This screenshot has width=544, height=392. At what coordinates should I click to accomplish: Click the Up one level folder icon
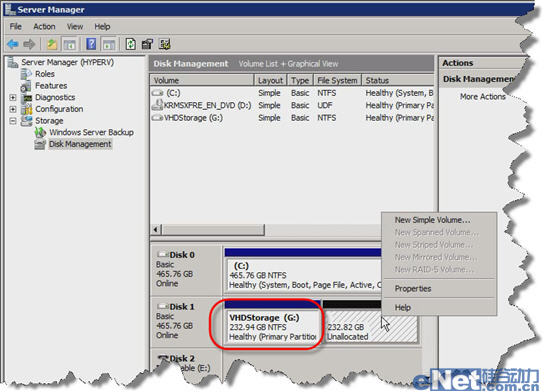coord(52,44)
